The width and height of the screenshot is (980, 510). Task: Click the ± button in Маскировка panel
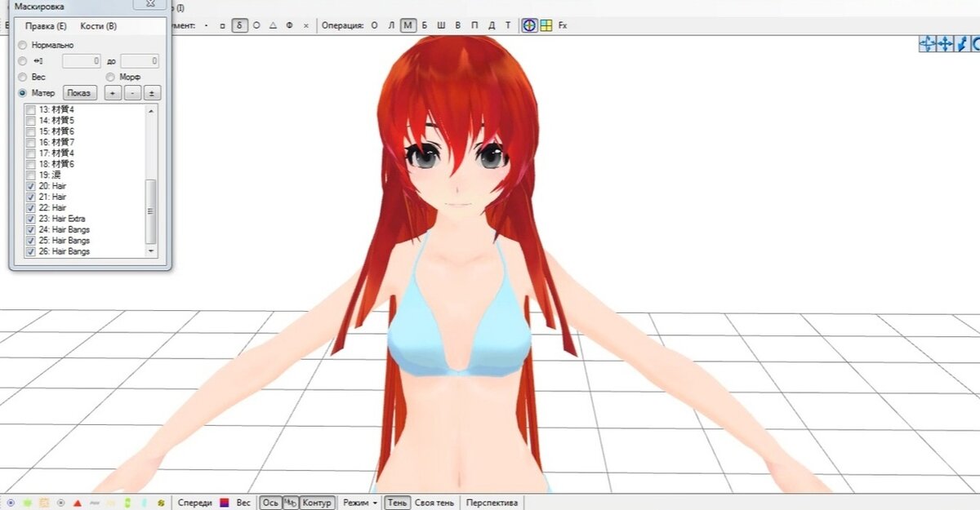(152, 93)
